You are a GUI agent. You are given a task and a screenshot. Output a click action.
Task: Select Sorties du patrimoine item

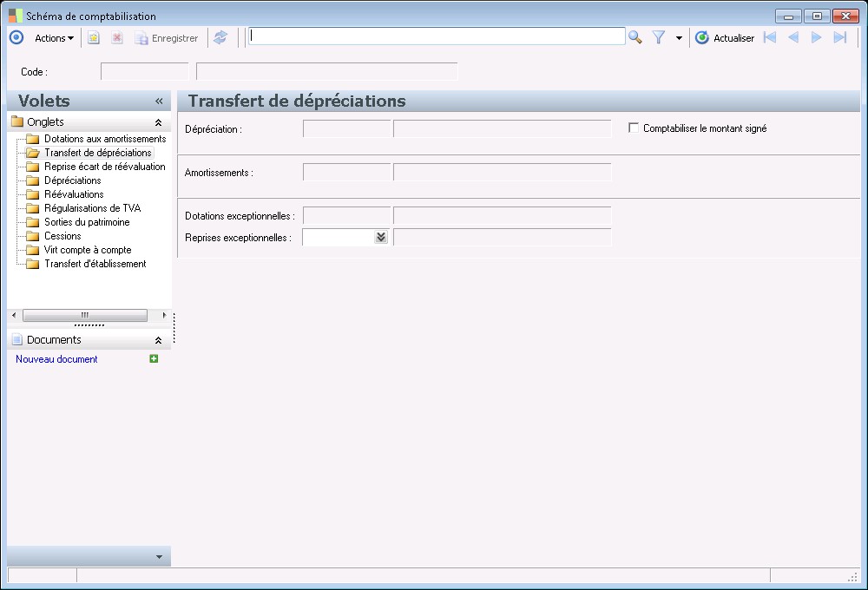[x=87, y=222]
